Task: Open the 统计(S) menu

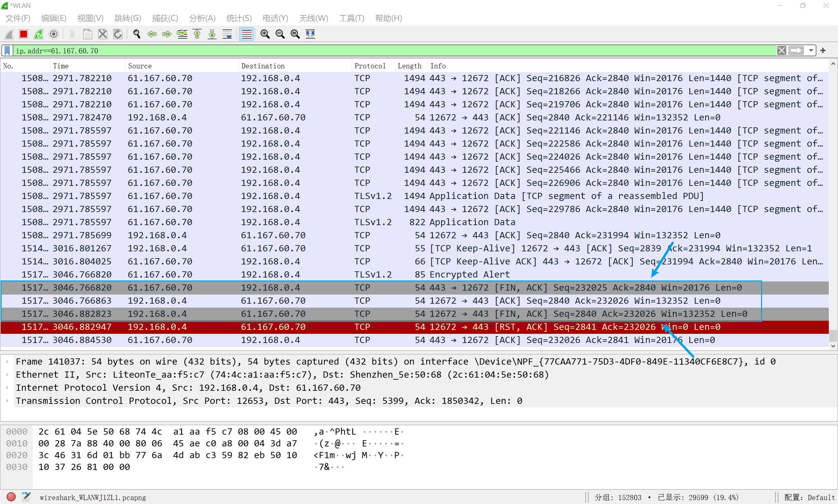Action: 239,18
